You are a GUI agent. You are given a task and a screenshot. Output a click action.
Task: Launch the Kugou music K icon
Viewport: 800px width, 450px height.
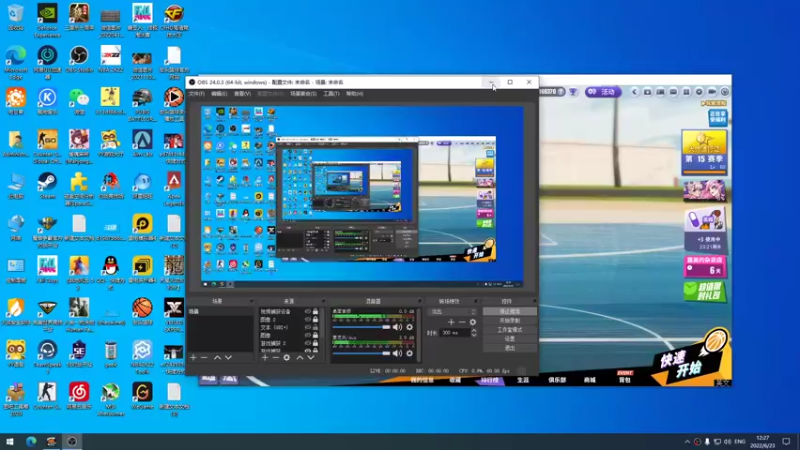point(47,101)
